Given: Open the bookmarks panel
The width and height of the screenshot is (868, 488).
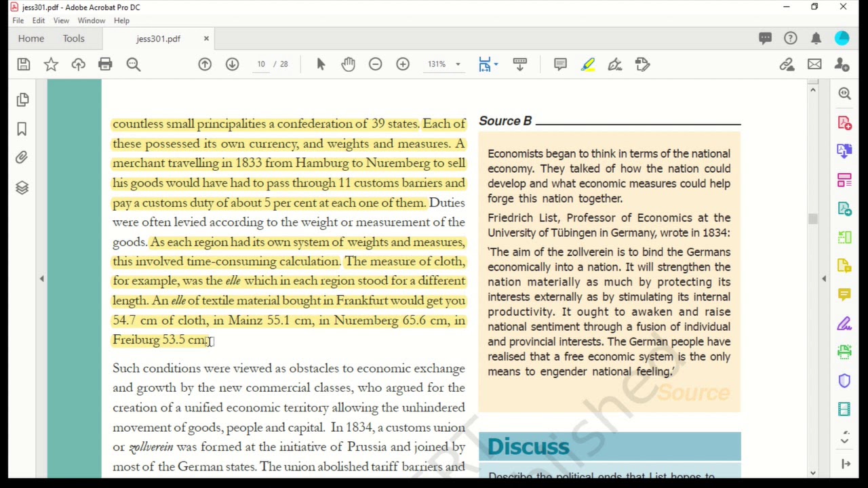Looking at the screenshot, I should (22, 129).
